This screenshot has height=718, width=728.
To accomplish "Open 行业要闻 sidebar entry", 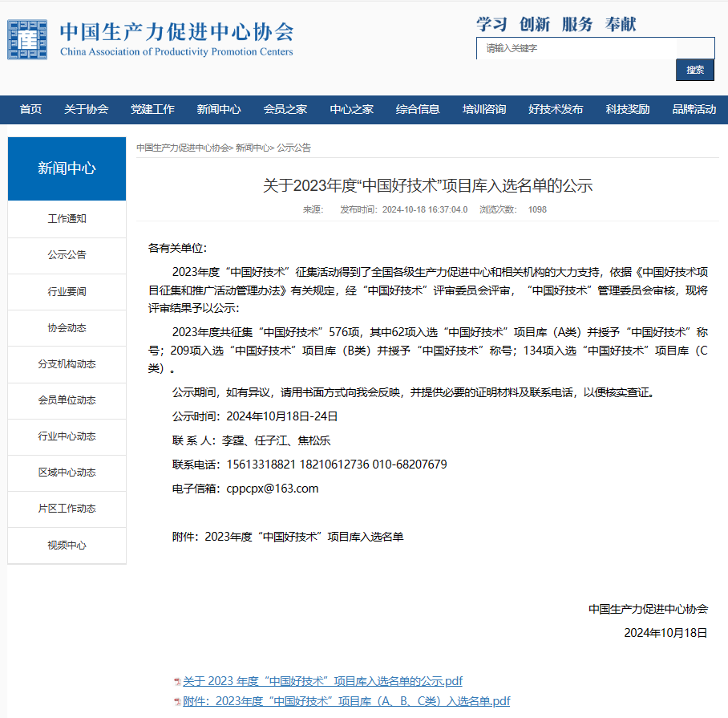I will (67, 292).
